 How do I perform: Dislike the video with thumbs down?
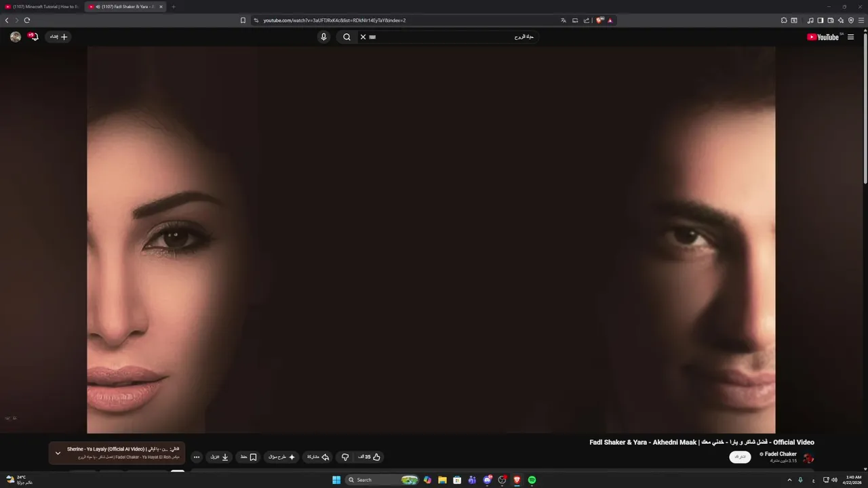(x=345, y=457)
